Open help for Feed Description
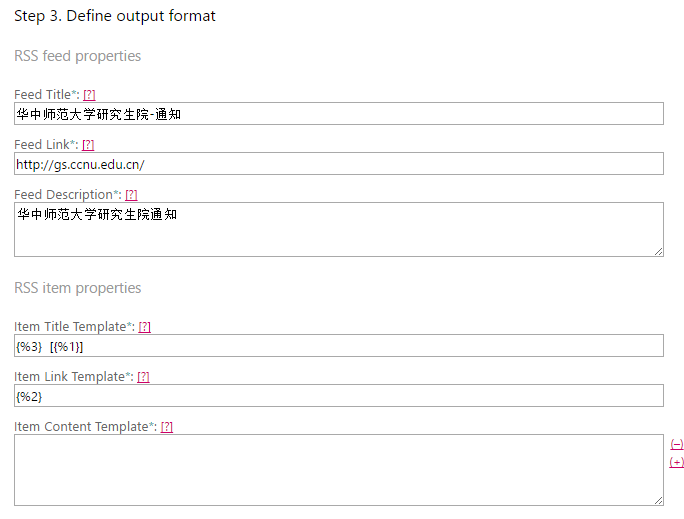 pos(131,195)
